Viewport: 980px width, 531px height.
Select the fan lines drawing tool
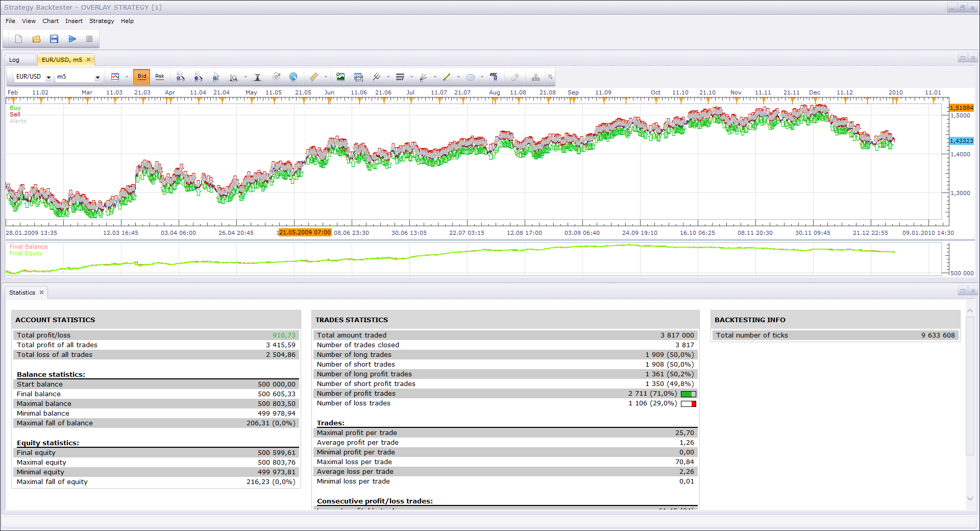(x=423, y=77)
